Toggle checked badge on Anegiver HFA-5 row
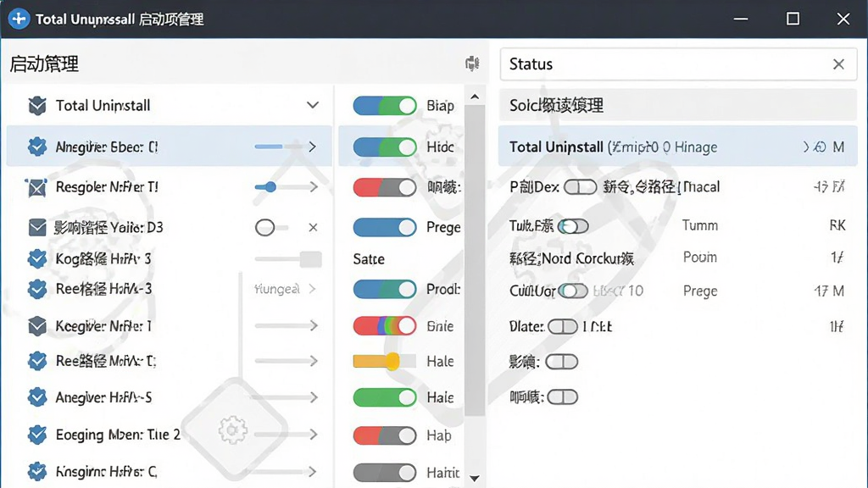The height and width of the screenshot is (488, 868). 37,396
